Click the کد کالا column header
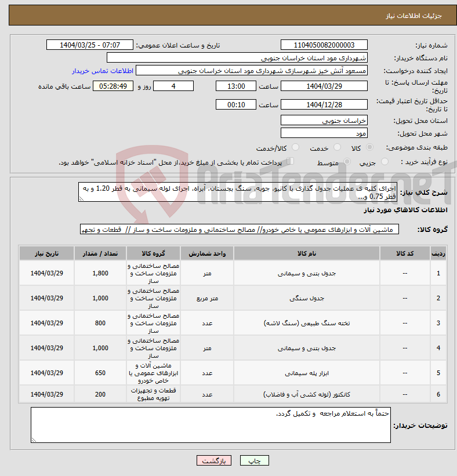The width and height of the screenshot is (457, 476). [405, 253]
